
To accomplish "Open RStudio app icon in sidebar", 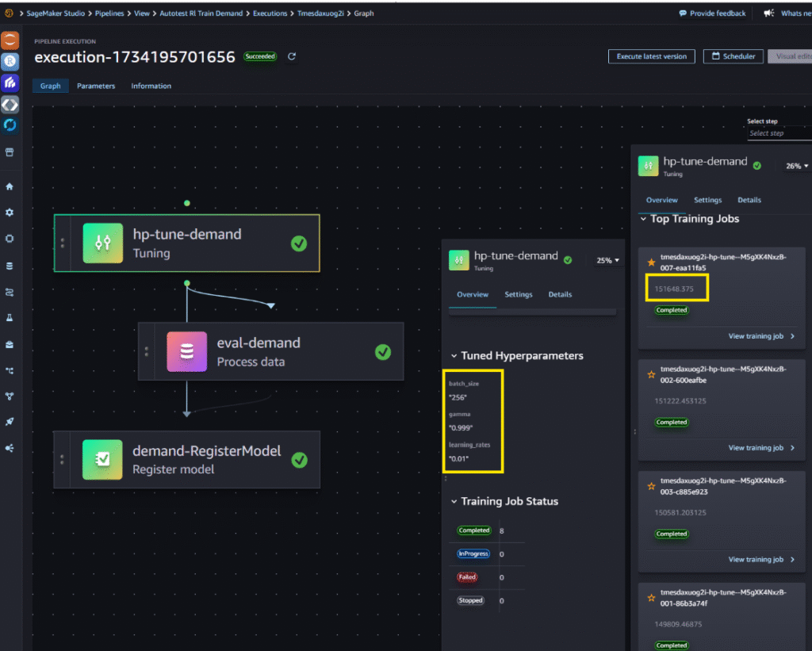I will [10, 61].
